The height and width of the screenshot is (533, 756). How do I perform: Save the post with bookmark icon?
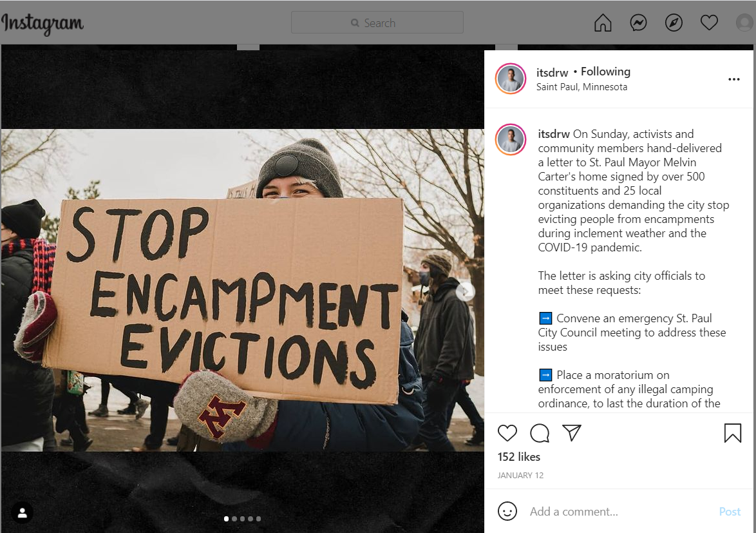click(x=732, y=432)
